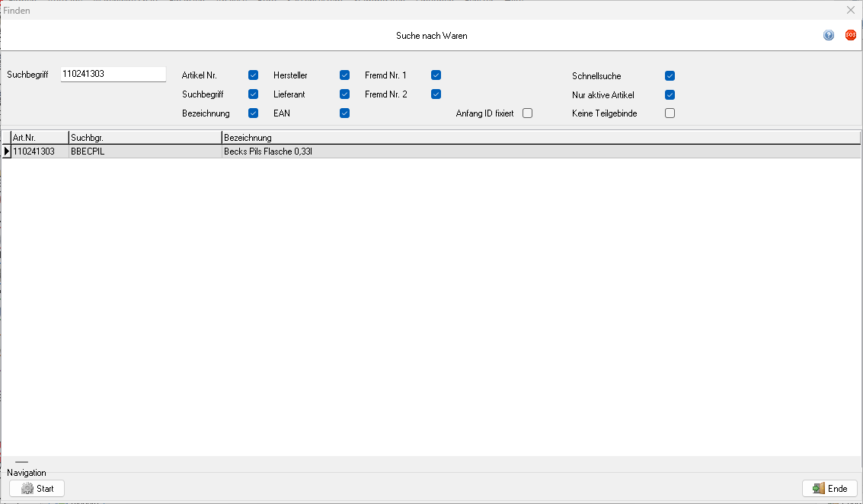Toggle the Fremd Nr. 1 checkbox

click(436, 75)
